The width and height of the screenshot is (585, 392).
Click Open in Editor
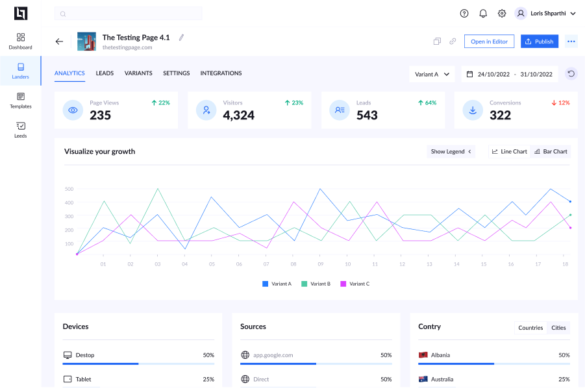[x=489, y=41]
